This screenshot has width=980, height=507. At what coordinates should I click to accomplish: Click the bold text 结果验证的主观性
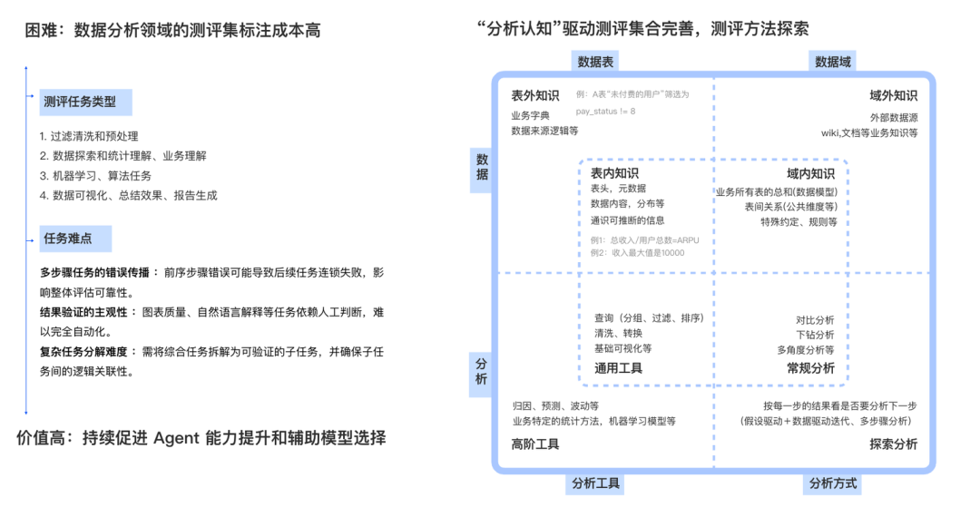click(83, 312)
